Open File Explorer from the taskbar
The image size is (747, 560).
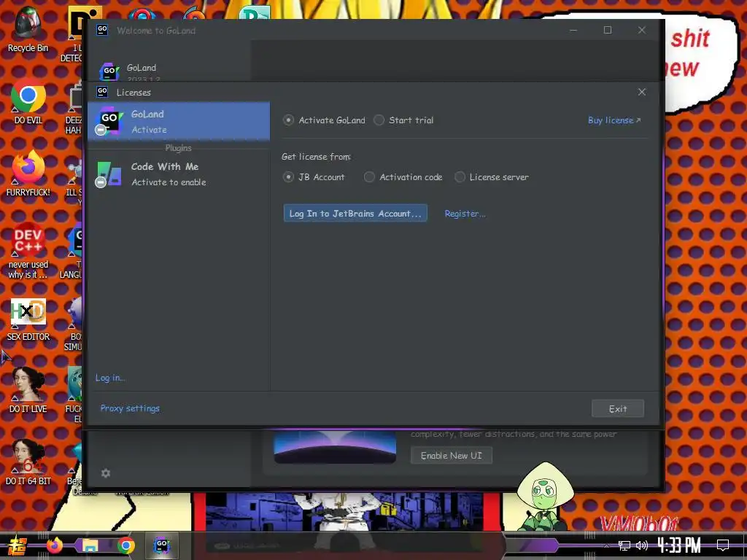[x=90, y=545]
